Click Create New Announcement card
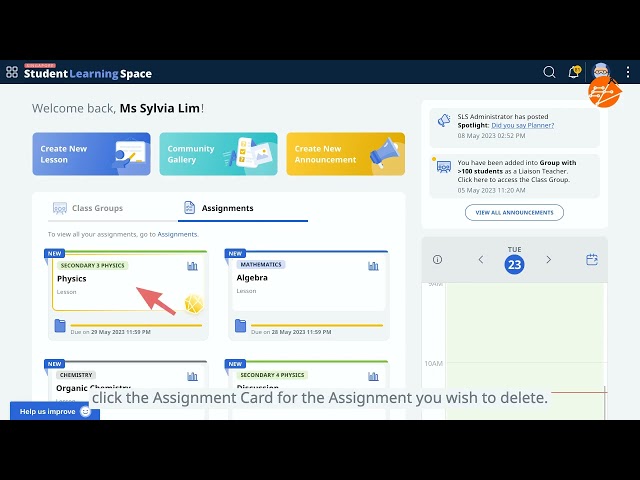 [x=346, y=154]
